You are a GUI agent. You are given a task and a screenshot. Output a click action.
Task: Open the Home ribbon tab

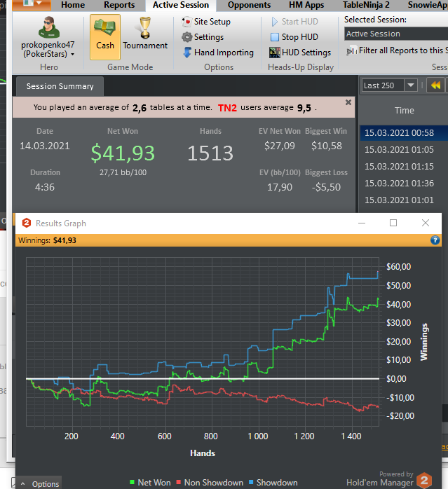pyautogui.click(x=73, y=5)
